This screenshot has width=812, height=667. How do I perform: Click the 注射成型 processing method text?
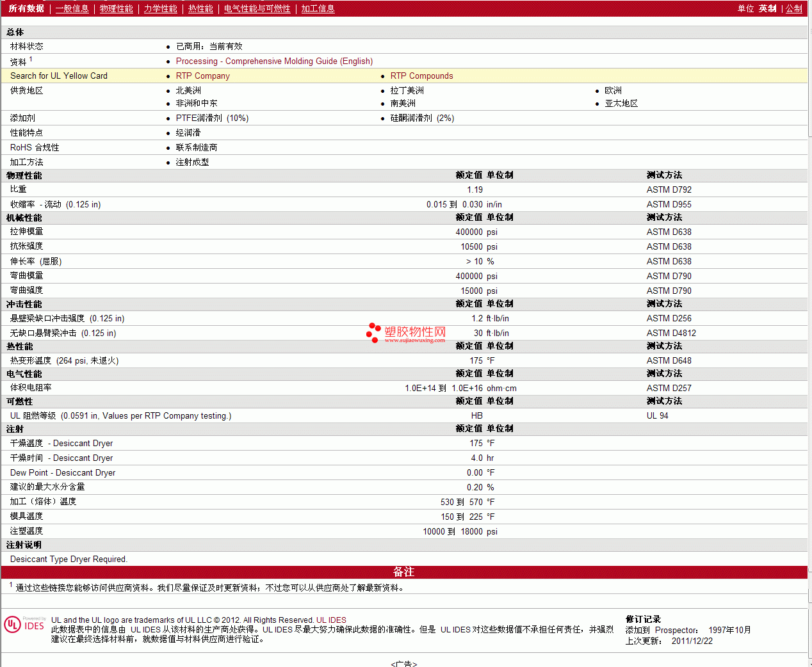(x=192, y=162)
